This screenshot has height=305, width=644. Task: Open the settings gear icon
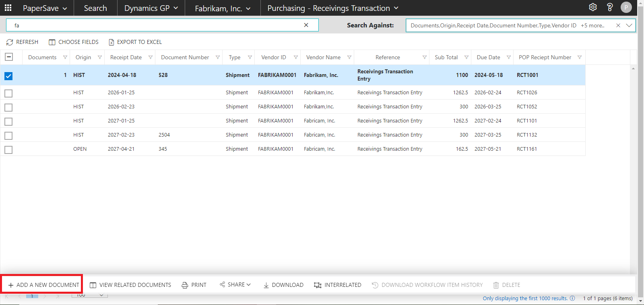coord(592,7)
